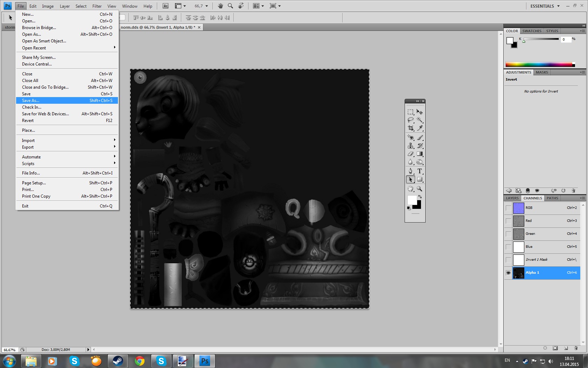Select the Eraser tool
The image size is (588, 368).
coord(411,154)
